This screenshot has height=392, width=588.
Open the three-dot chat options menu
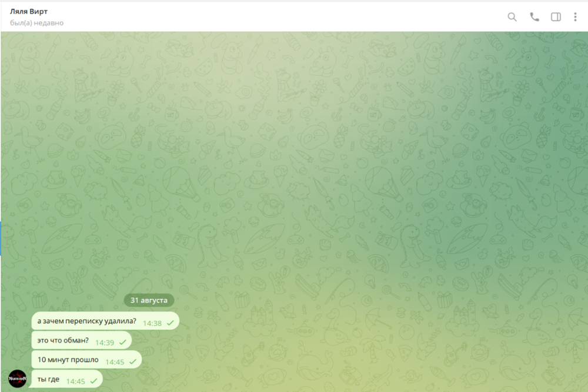(576, 17)
